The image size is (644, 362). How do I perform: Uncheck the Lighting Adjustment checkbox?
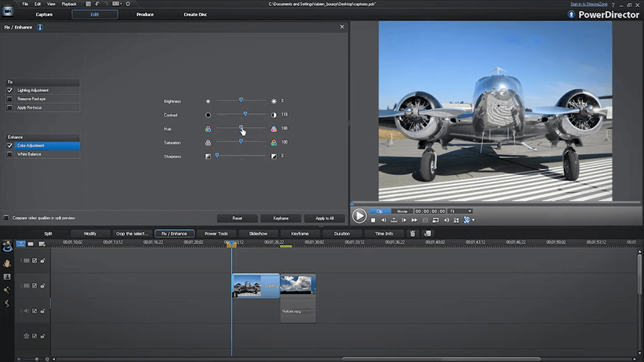pyautogui.click(x=10, y=90)
